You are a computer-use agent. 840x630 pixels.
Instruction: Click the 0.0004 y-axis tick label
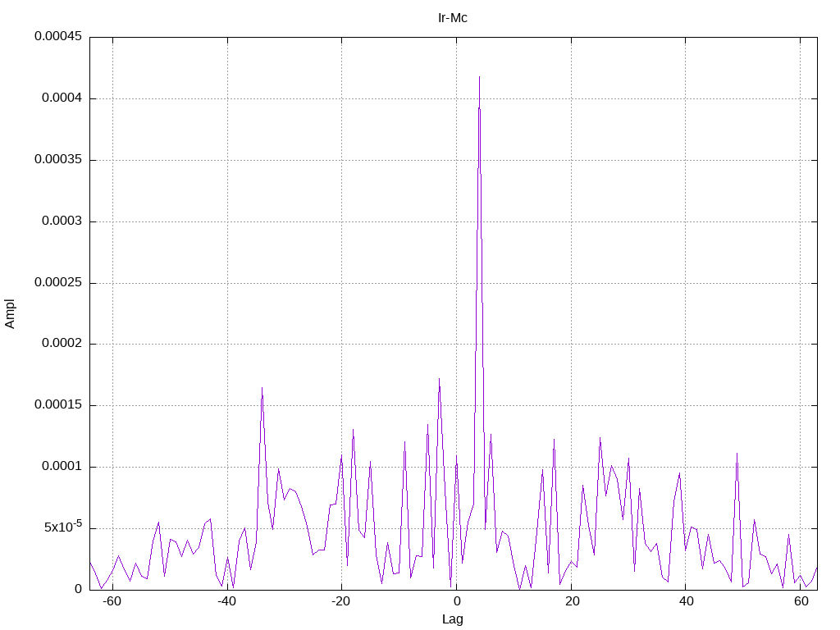pos(62,98)
